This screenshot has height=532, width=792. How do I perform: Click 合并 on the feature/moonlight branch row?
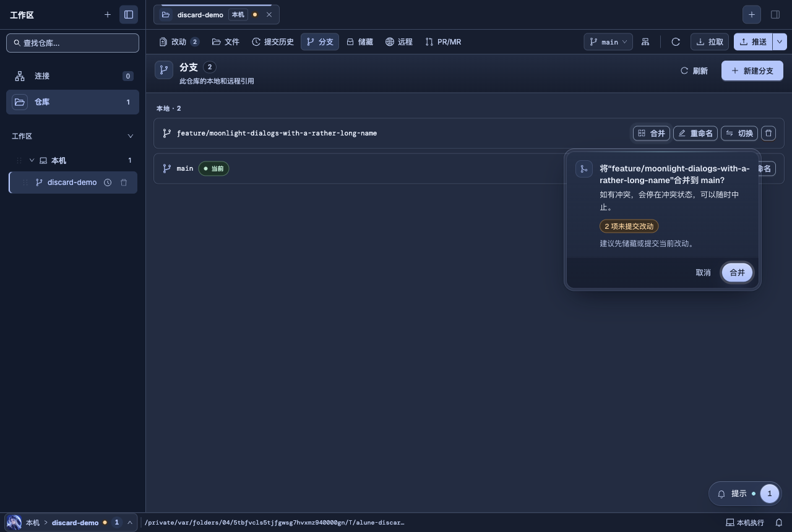[652, 133]
